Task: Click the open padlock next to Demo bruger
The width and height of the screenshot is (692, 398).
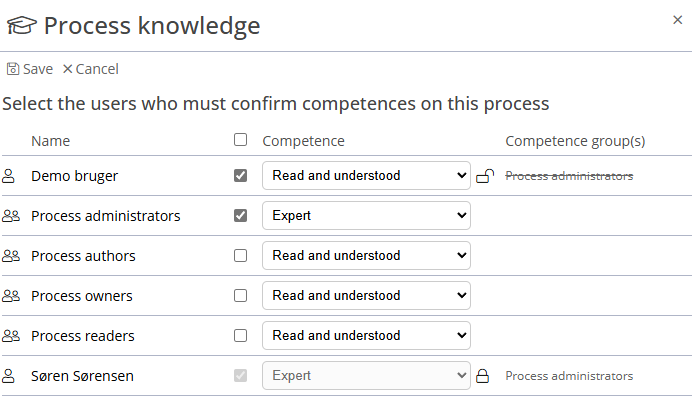Action: point(485,176)
